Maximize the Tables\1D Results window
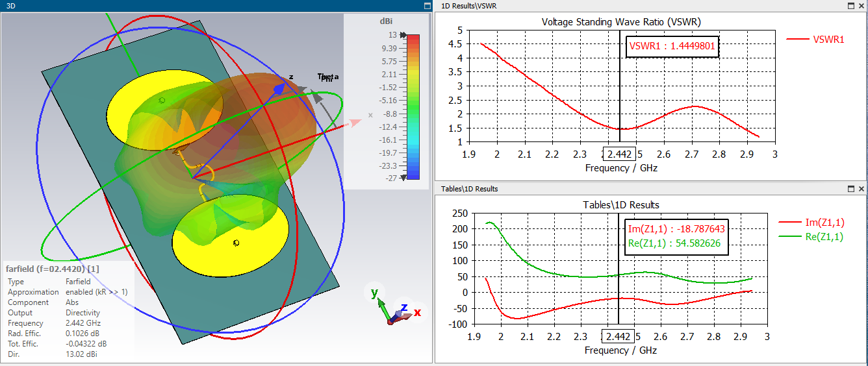This screenshot has width=868, height=366. pyautogui.click(x=850, y=189)
